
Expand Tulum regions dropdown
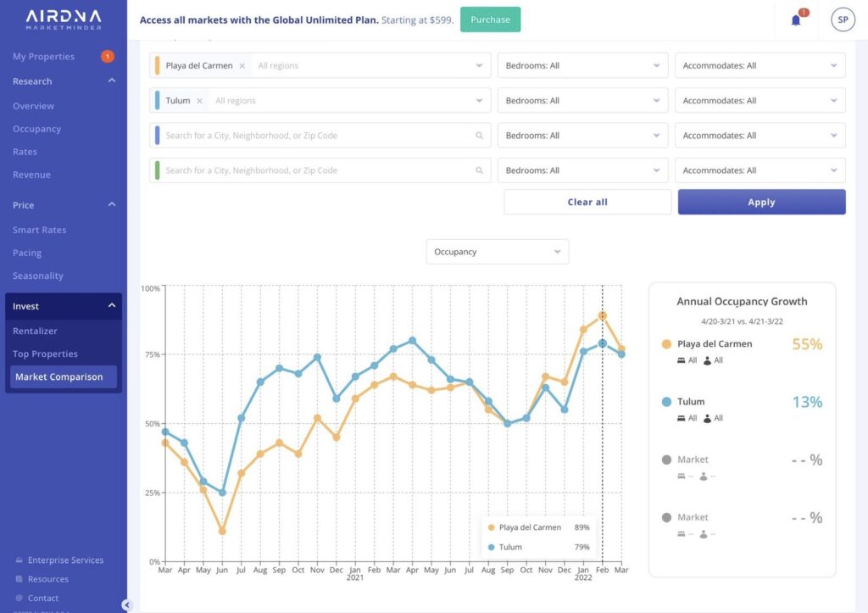click(x=480, y=101)
